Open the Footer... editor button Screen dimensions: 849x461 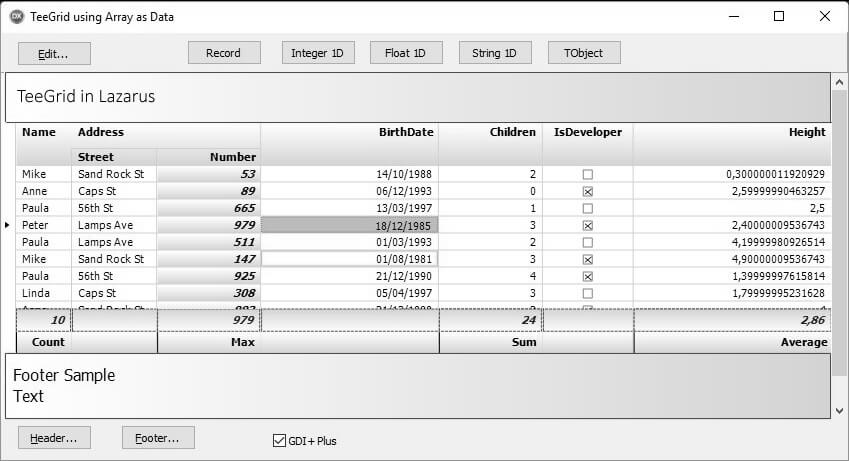[158, 438]
